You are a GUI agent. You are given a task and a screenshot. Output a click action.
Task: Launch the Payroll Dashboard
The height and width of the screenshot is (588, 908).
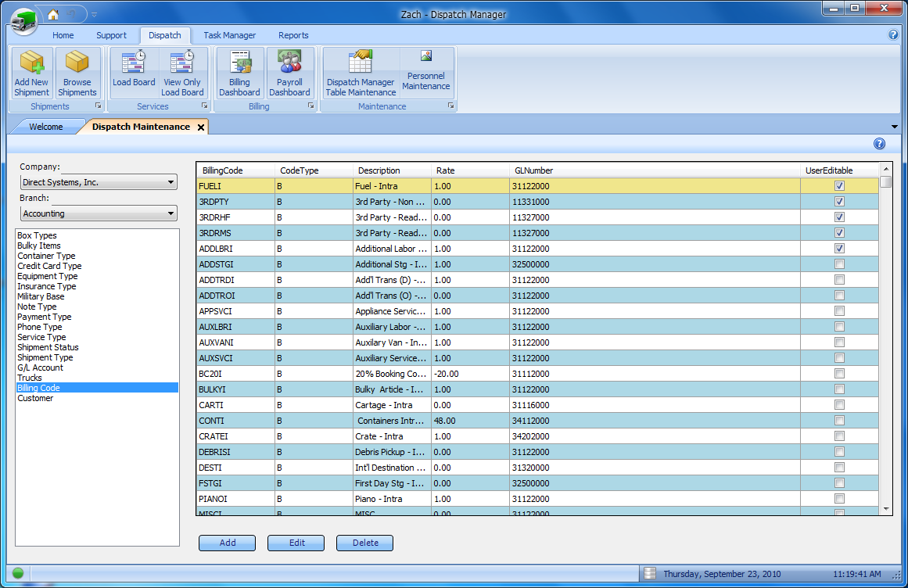289,73
